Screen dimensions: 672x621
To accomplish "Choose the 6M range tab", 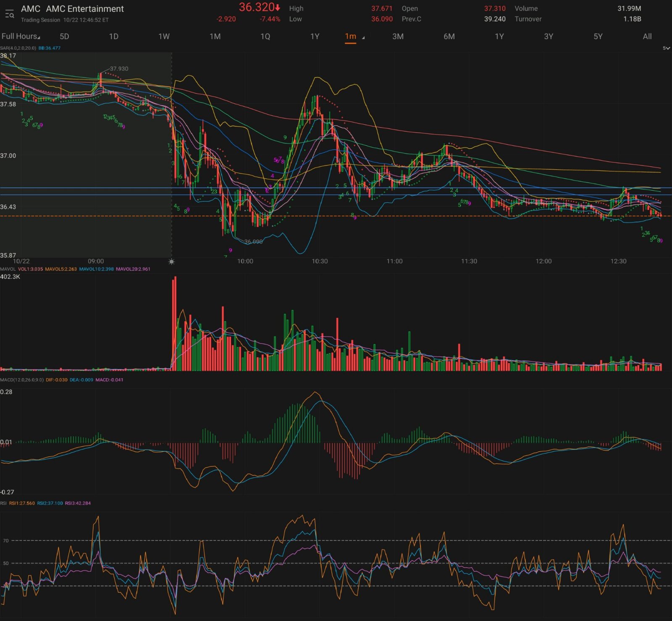I will pyautogui.click(x=449, y=37).
